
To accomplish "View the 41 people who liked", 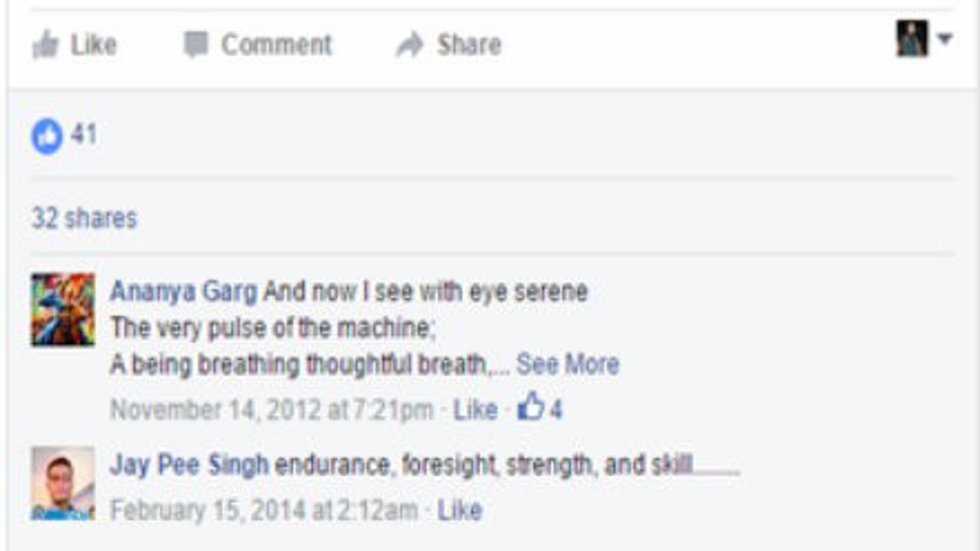I will point(84,134).
